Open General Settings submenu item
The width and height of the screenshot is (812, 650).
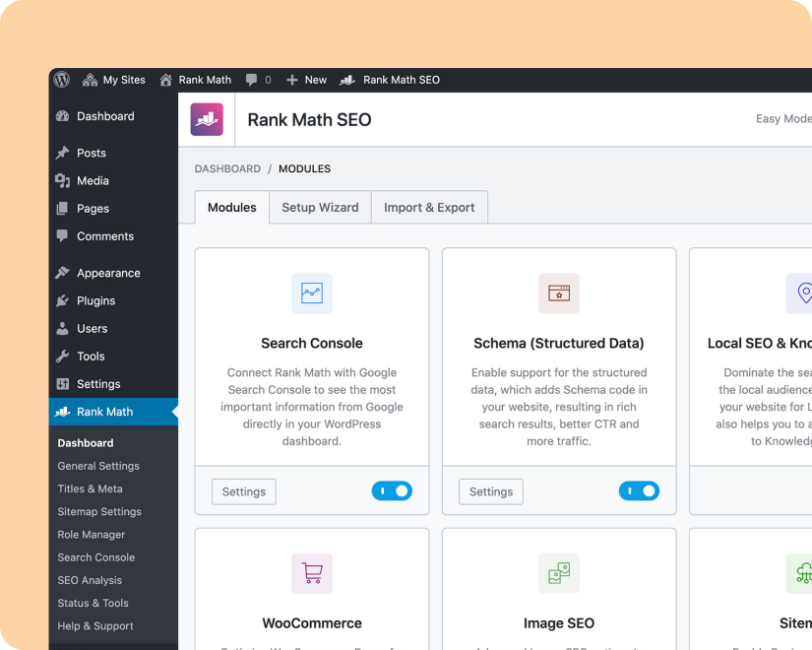pyautogui.click(x=98, y=466)
